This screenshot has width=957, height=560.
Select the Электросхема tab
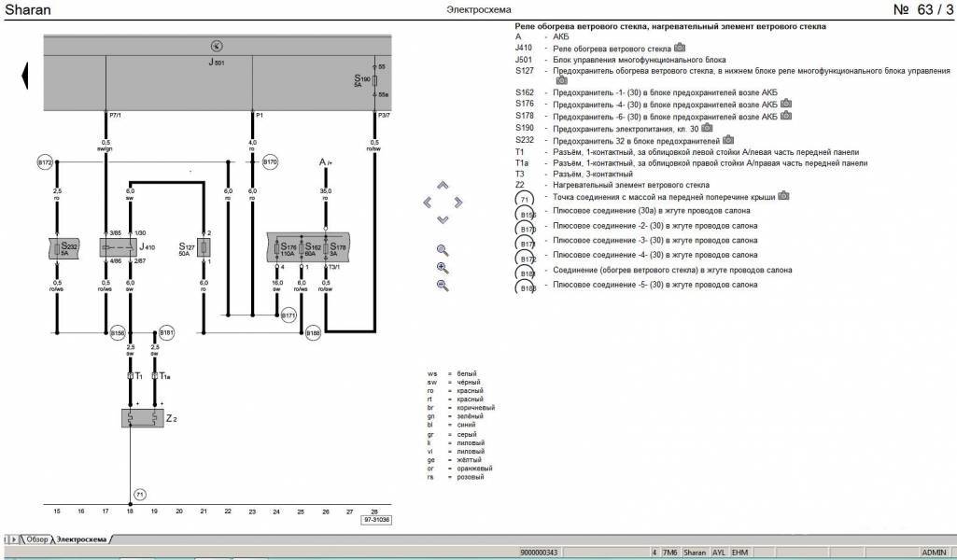tap(81, 539)
